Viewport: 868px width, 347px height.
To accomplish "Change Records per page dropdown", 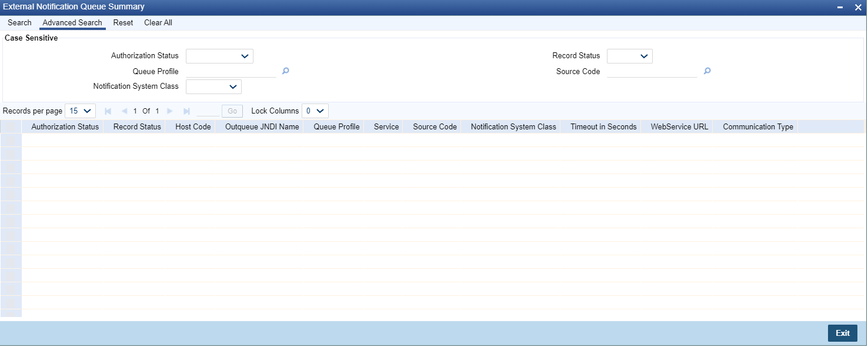I will point(80,111).
